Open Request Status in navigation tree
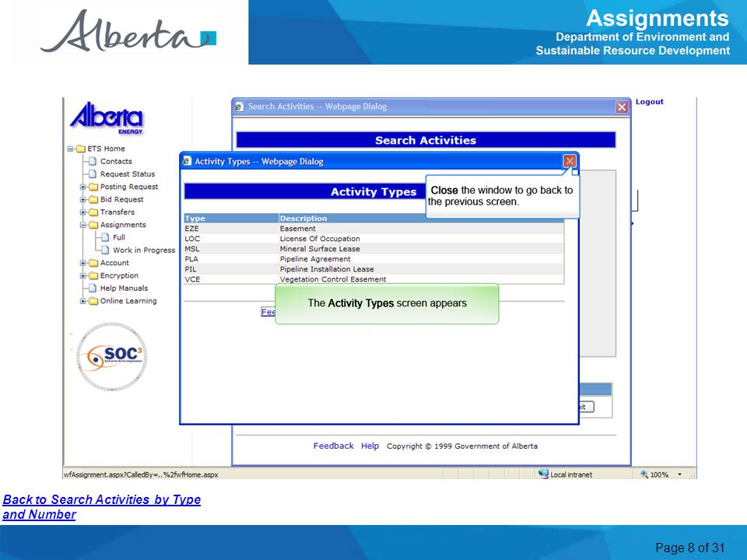 pos(127,173)
